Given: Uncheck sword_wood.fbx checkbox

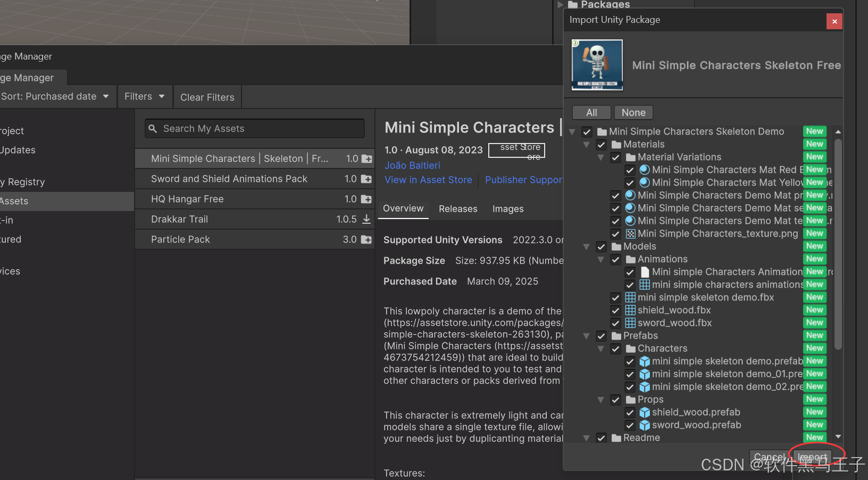Looking at the screenshot, I should pyautogui.click(x=616, y=323).
